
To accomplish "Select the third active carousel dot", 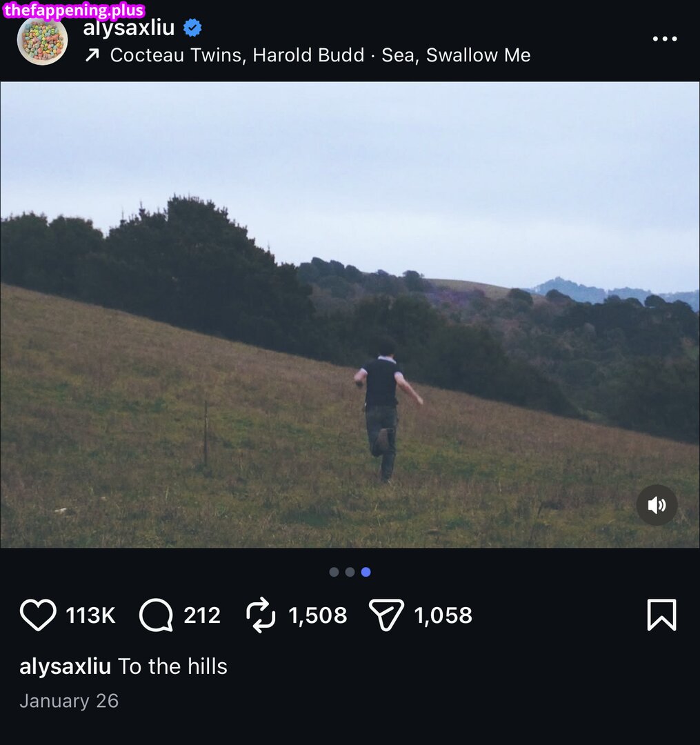I will 366,572.
